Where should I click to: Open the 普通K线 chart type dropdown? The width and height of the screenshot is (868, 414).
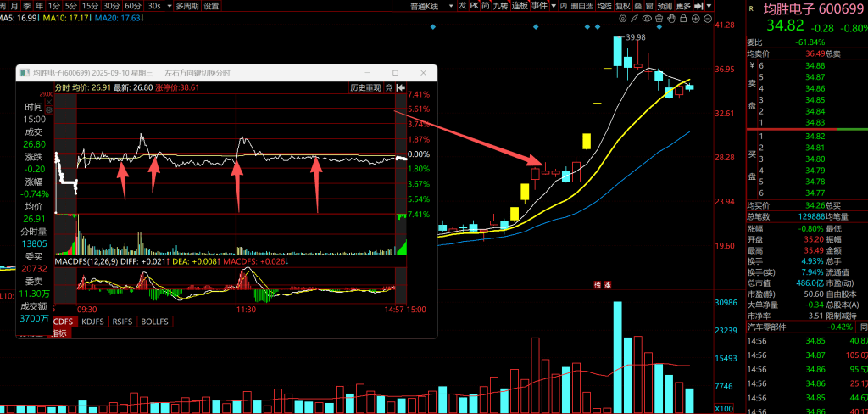pyautogui.click(x=427, y=5)
